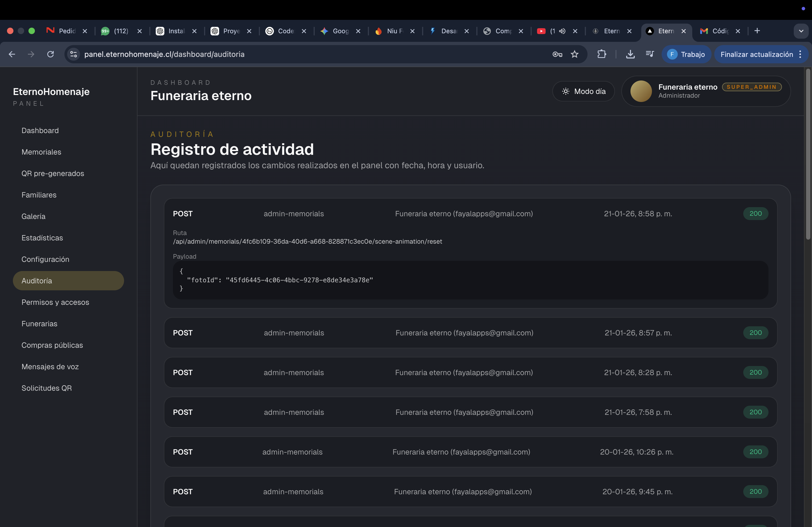Click the back navigation arrow
The image size is (812, 527).
(12, 54)
